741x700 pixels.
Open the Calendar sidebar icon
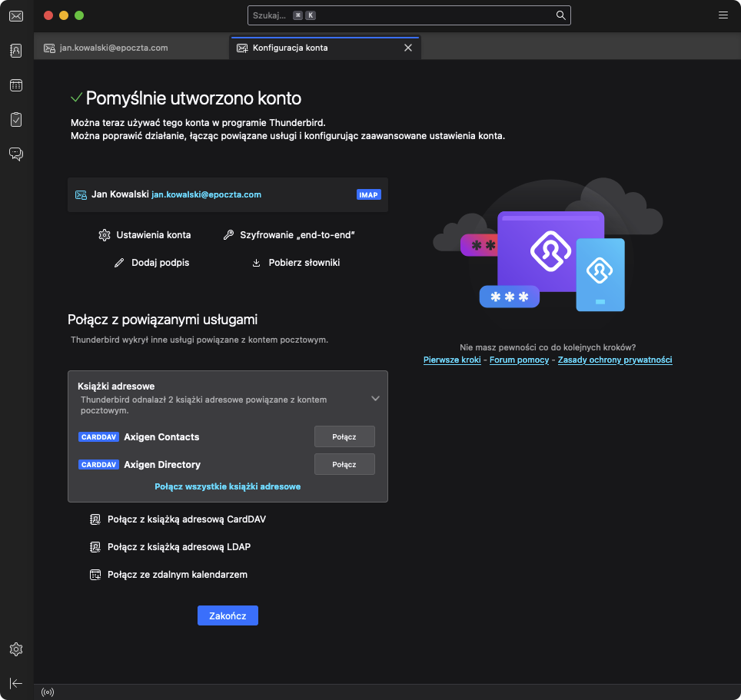[x=15, y=85]
